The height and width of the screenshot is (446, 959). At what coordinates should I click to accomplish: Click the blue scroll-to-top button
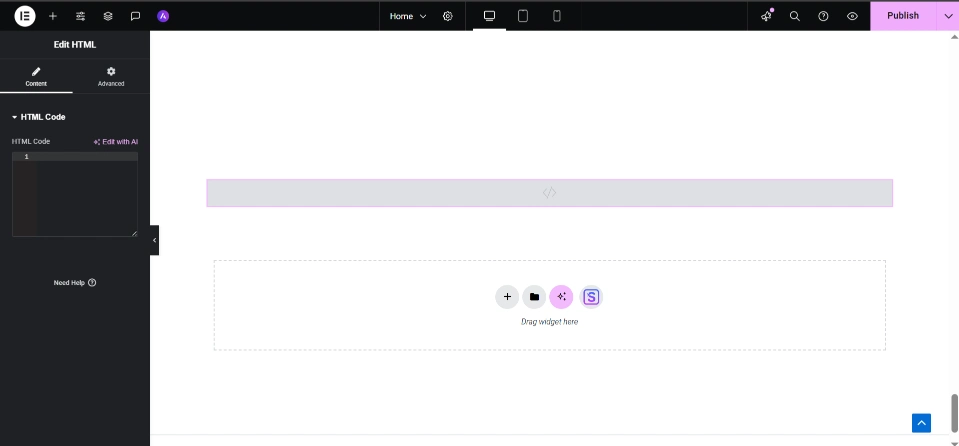pos(921,423)
